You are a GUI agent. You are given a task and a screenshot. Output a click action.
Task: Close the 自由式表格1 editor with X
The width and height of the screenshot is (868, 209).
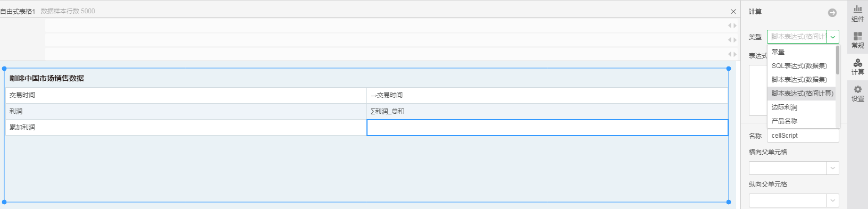point(733,11)
